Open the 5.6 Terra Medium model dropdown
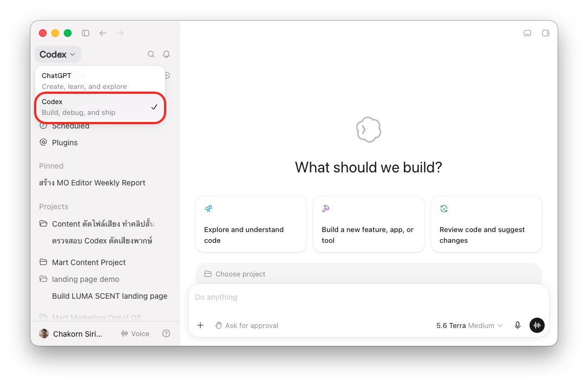 pyautogui.click(x=469, y=325)
